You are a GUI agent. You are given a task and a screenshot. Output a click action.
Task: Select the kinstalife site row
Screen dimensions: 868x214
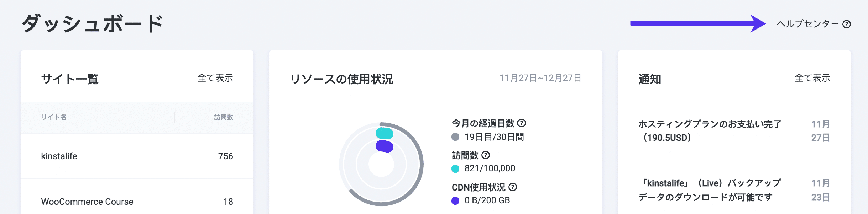click(60, 156)
